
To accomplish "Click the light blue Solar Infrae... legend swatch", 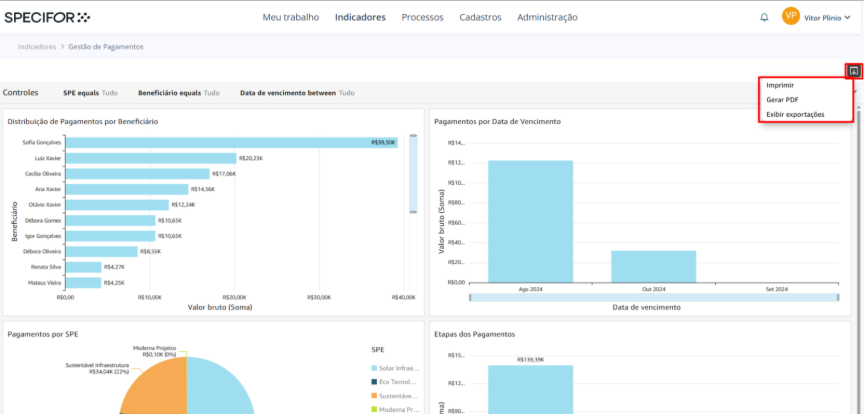I will (x=375, y=368).
